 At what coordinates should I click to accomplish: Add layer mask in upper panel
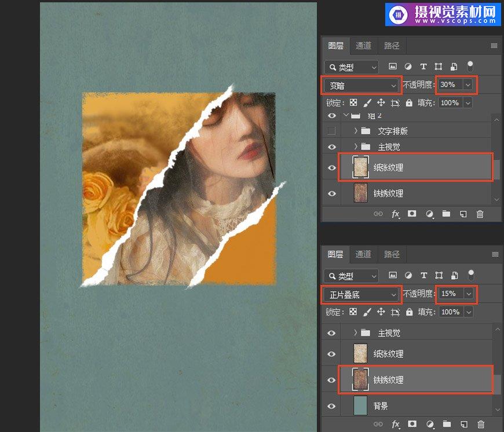(412, 214)
